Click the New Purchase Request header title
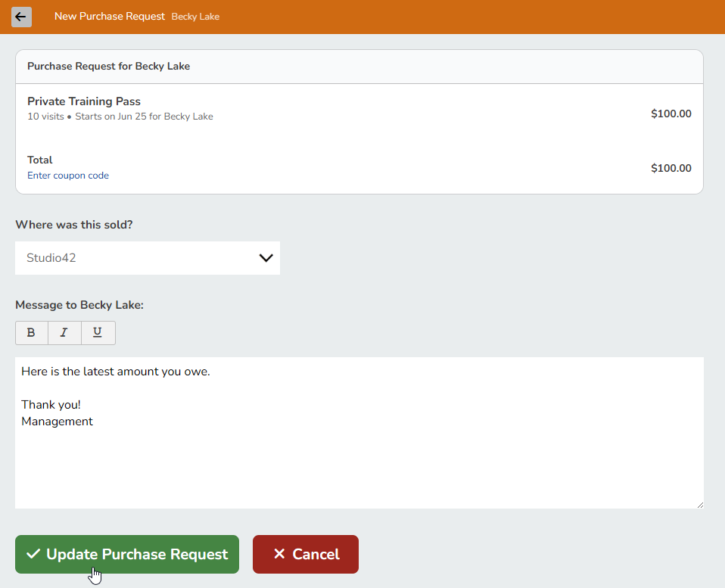725x588 pixels. pos(109,17)
